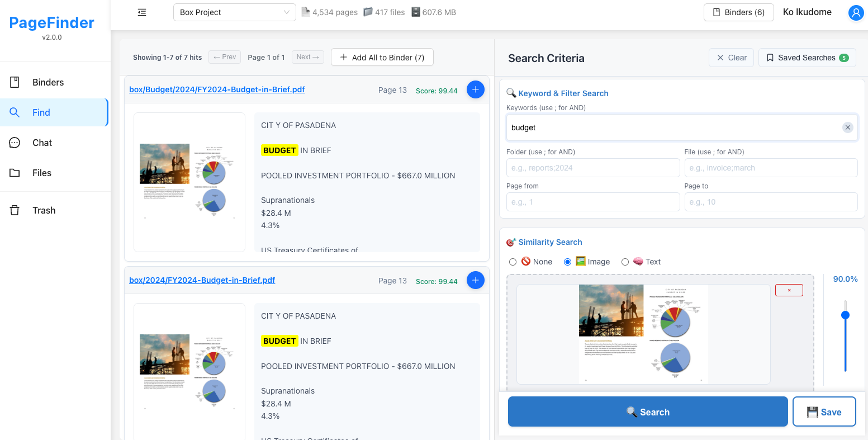Open the Find section in the sidebar

[x=41, y=112]
